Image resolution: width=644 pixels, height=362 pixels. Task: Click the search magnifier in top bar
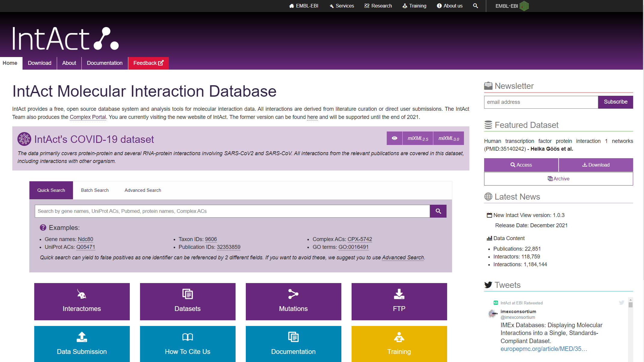pyautogui.click(x=475, y=6)
